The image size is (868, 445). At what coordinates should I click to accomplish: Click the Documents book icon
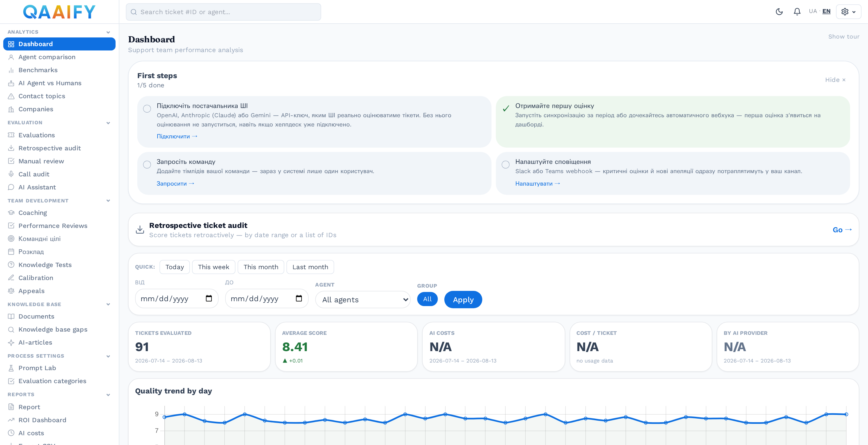[11, 317]
